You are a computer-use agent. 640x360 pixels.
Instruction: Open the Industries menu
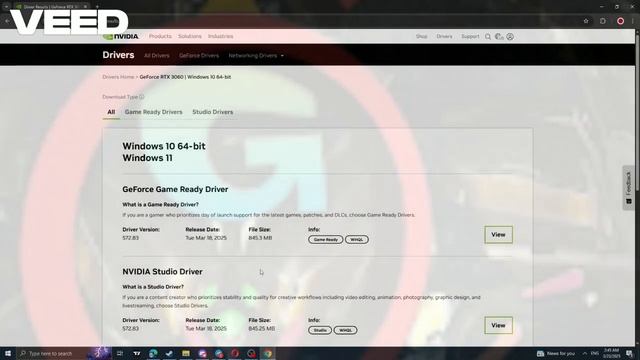coord(220,36)
